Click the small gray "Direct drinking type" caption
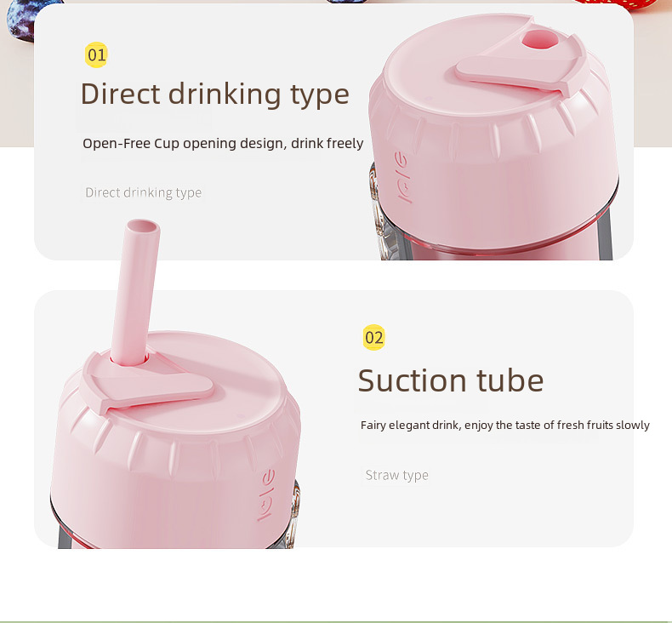Image resolution: width=672 pixels, height=623 pixels. click(143, 192)
